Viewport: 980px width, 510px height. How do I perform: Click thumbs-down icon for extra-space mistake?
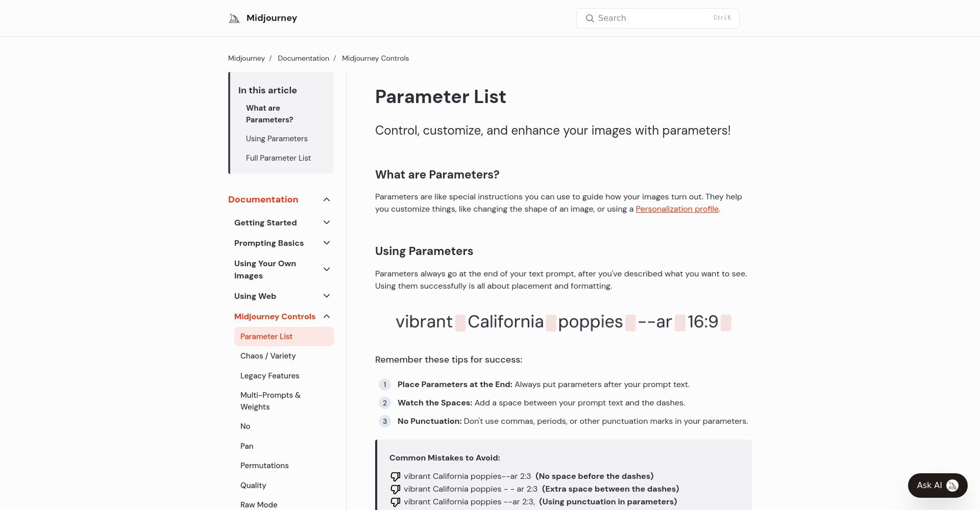[395, 489]
